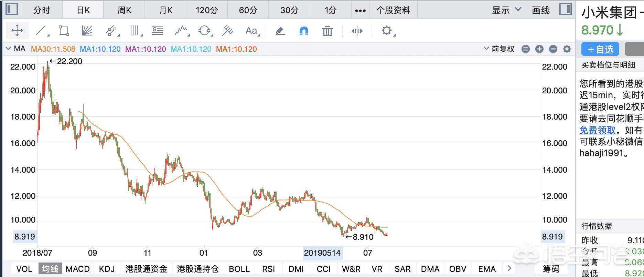Select the VOL indicator
This screenshot has height=277, width=644.
[24, 269]
